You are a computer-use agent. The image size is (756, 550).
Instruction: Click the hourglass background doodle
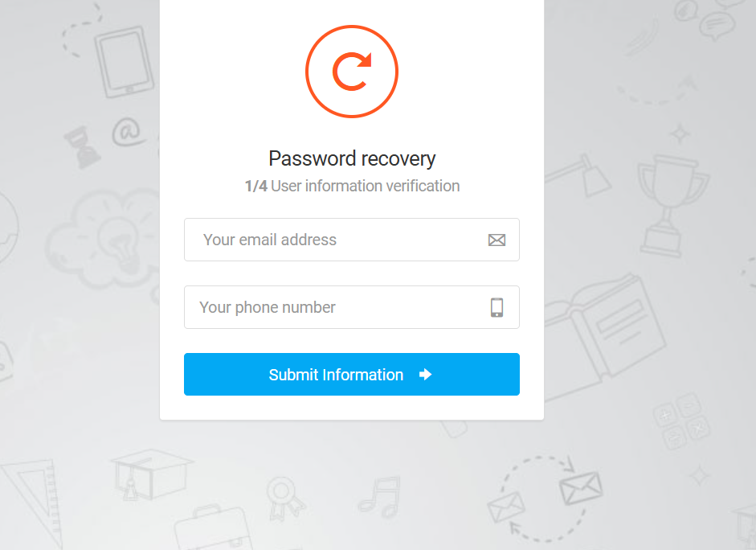[x=80, y=146]
